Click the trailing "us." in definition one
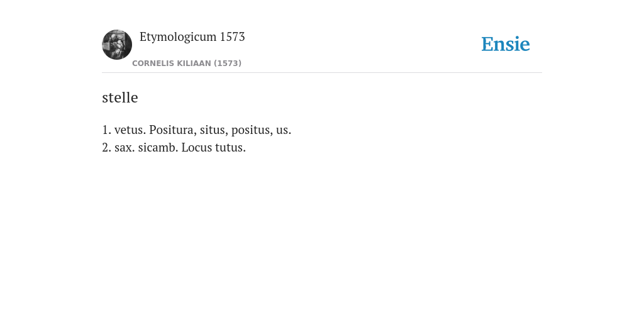 [284, 130]
